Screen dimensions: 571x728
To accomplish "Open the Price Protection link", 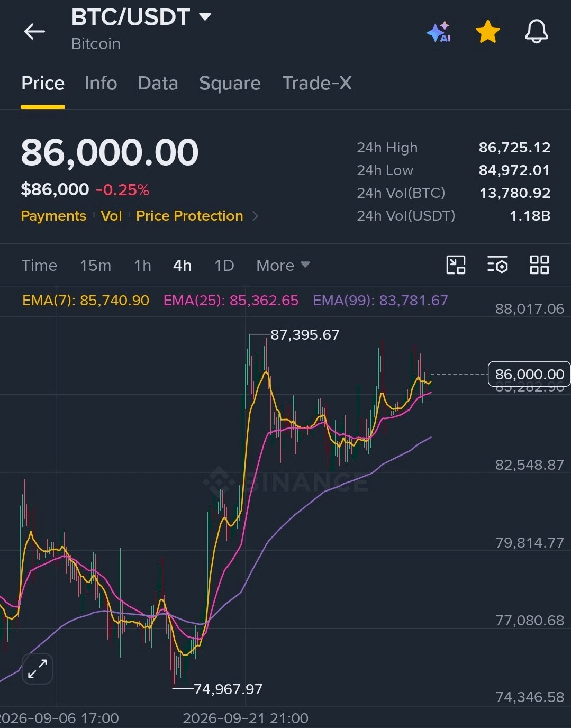I will click(x=189, y=216).
